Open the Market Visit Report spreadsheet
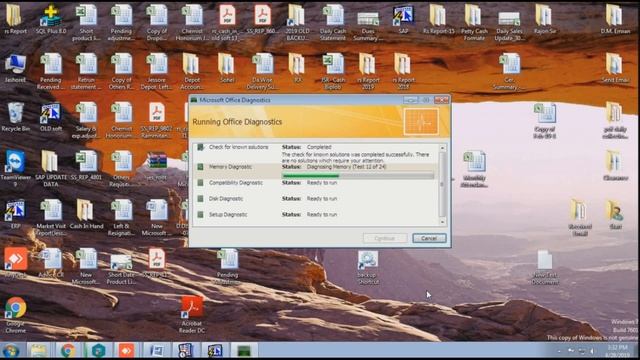The image size is (640, 360). pos(51,218)
